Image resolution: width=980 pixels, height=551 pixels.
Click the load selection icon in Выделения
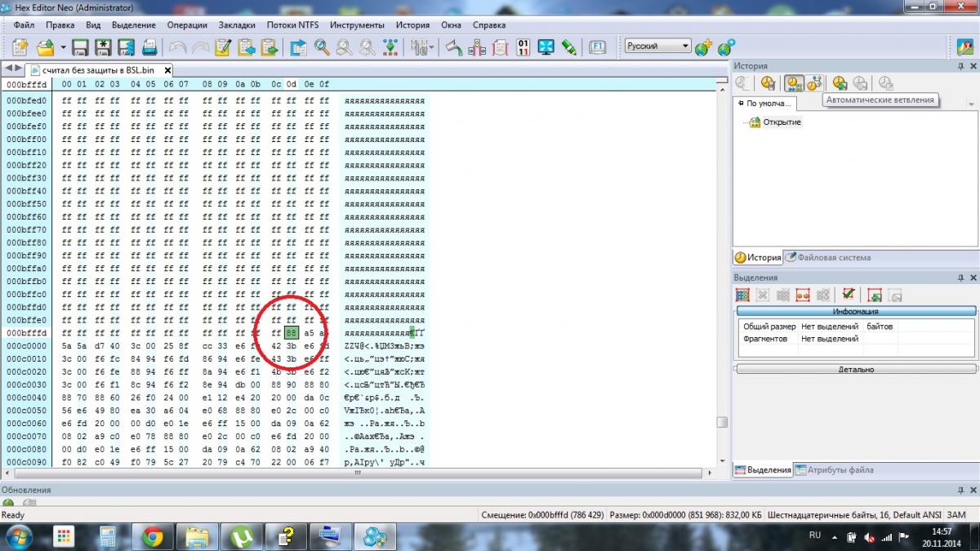point(875,295)
